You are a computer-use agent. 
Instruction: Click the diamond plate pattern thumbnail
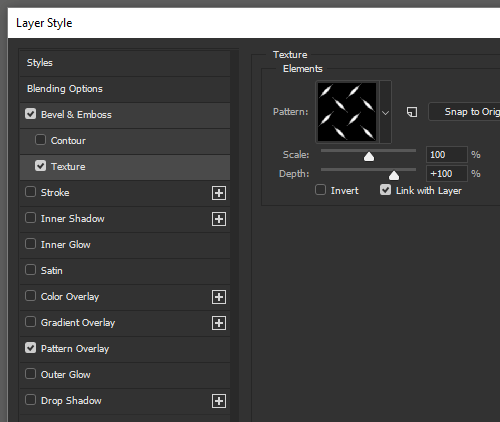coord(347,112)
